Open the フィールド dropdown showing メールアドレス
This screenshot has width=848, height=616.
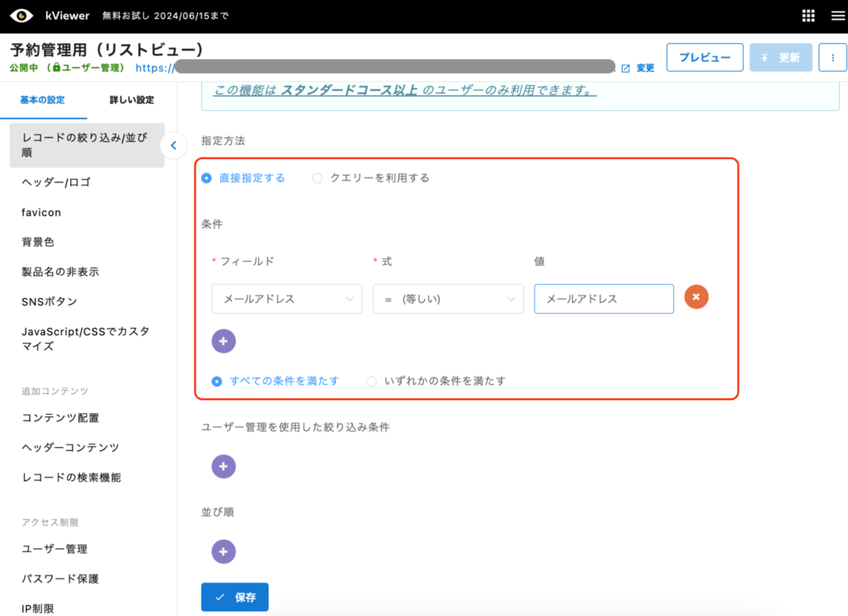pos(287,298)
